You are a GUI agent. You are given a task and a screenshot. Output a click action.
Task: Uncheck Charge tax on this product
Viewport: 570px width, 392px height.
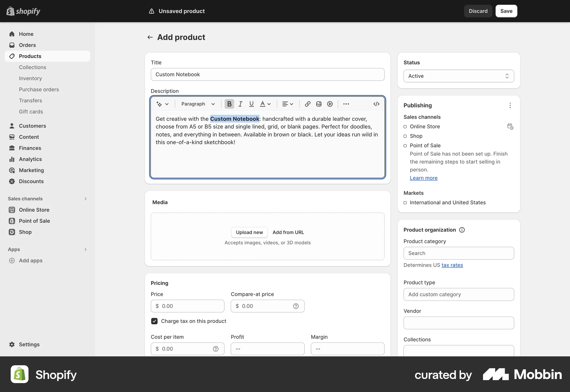[154, 321]
